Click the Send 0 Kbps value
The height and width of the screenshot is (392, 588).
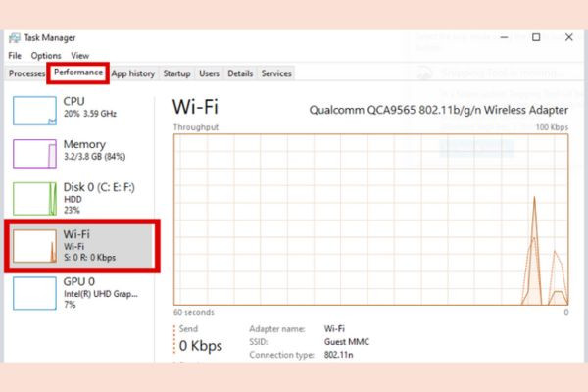click(201, 346)
